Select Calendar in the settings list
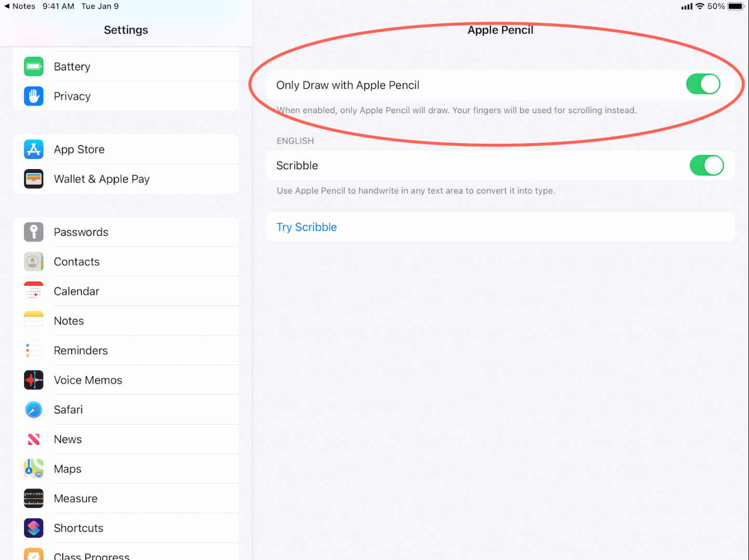 (77, 291)
